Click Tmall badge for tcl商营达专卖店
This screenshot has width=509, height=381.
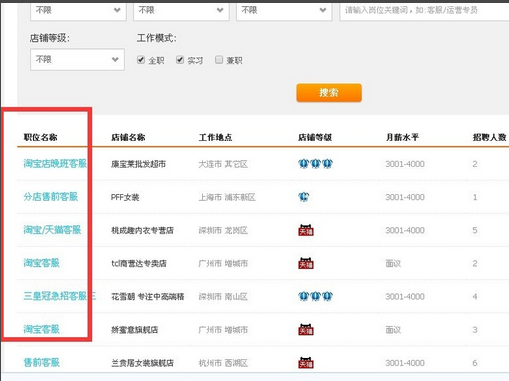click(x=306, y=263)
